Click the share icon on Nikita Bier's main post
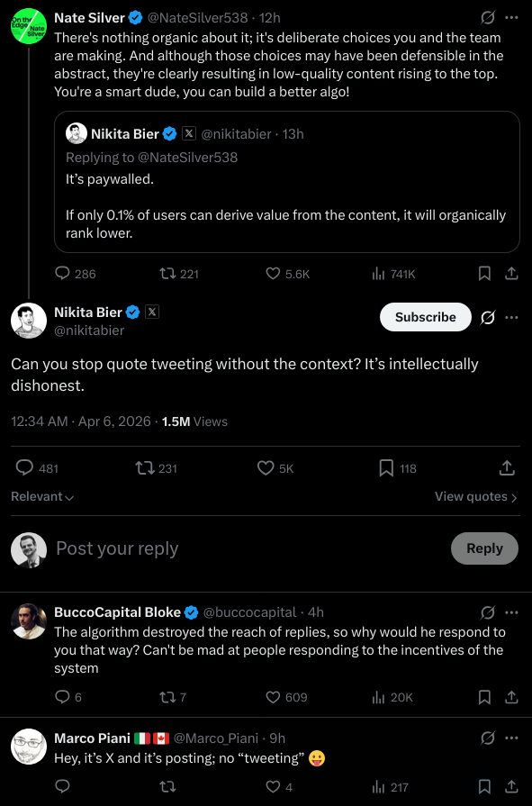532x806 pixels. pyautogui.click(x=507, y=467)
